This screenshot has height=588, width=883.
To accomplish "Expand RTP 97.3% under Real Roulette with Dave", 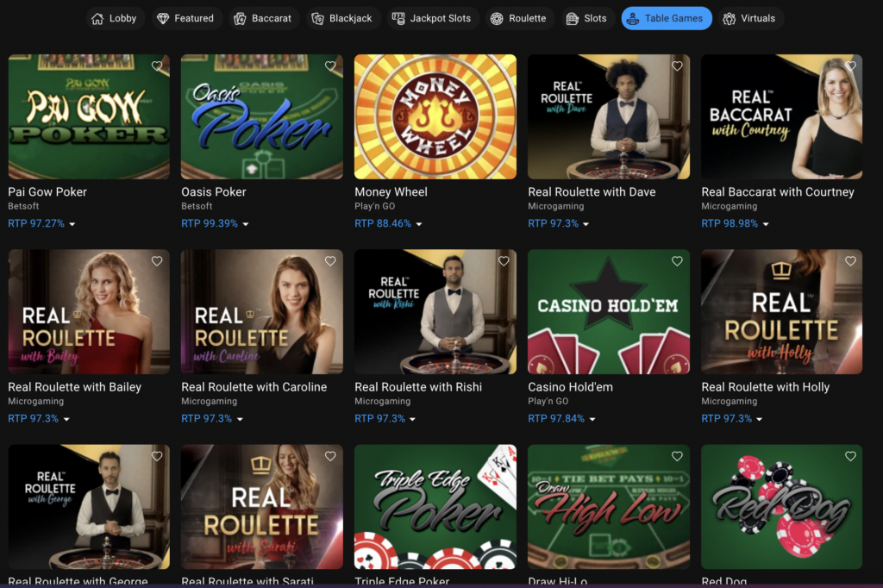I will coord(559,223).
